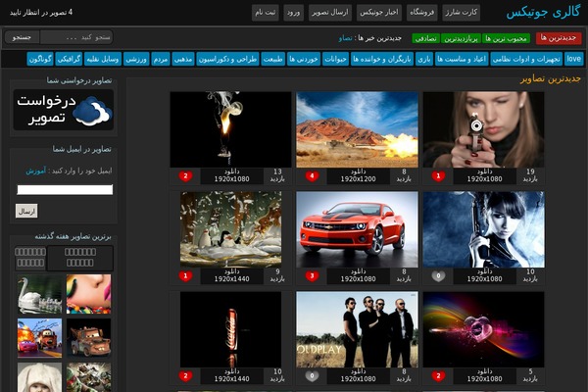This screenshot has height=392, width=588.
Task: Open the latest news link after 'جدیدترین خبر ها'
Action: tap(345, 38)
